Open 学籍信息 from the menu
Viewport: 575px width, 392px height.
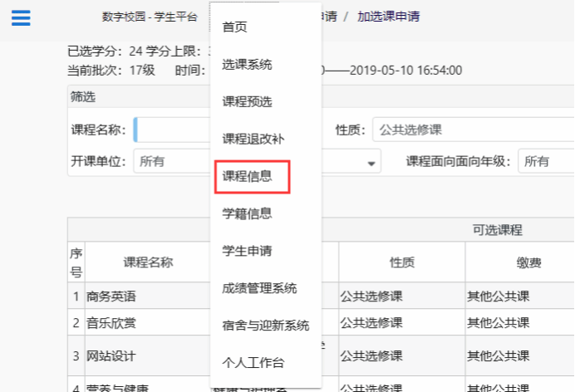pos(247,214)
